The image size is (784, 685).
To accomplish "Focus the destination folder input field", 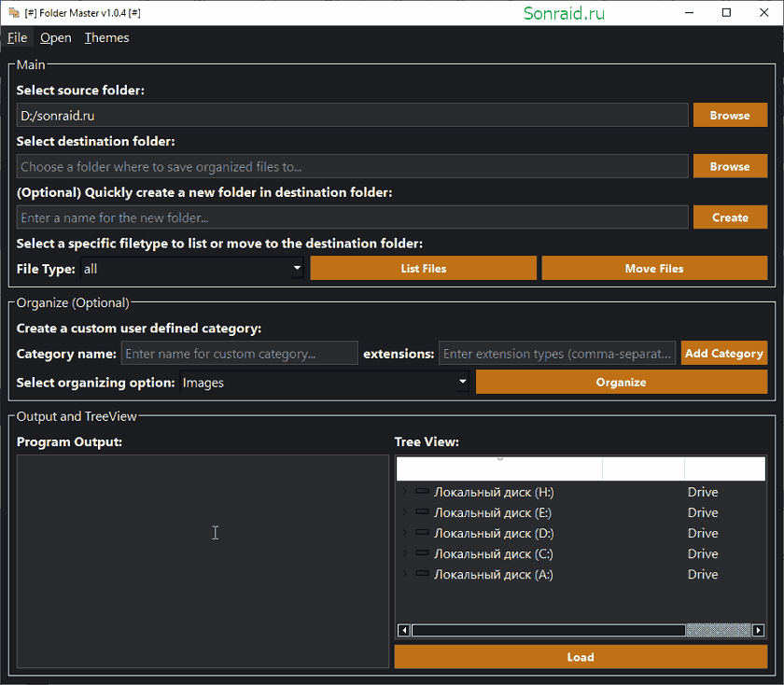I will pyautogui.click(x=352, y=166).
